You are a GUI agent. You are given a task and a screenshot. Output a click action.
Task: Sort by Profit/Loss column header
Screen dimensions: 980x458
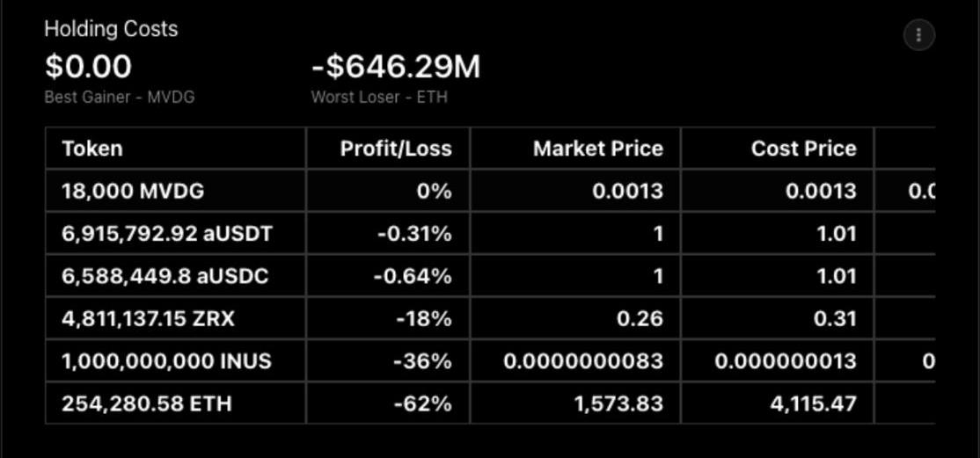pos(396,148)
